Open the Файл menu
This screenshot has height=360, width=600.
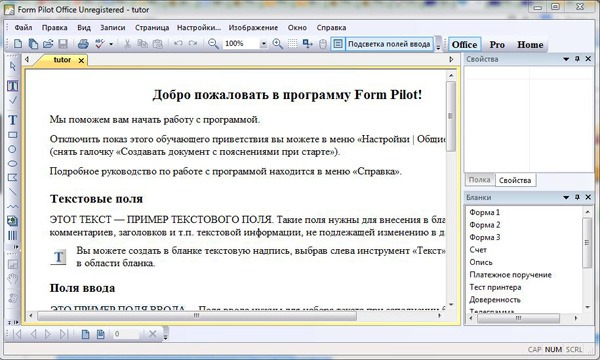(x=23, y=28)
